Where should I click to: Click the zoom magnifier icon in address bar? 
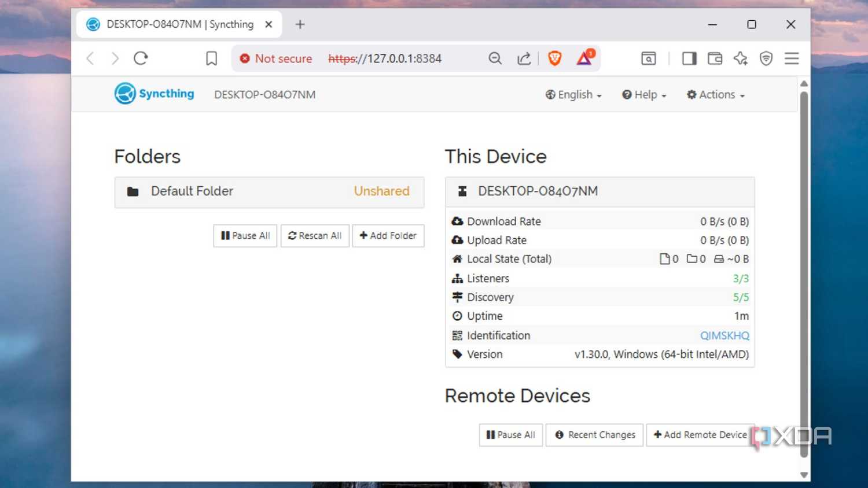495,58
